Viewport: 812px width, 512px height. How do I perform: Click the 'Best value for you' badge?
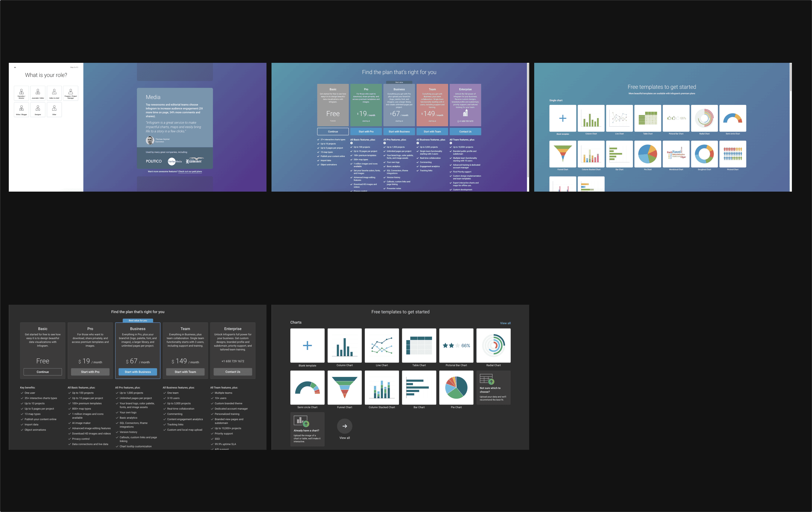tap(138, 320)
